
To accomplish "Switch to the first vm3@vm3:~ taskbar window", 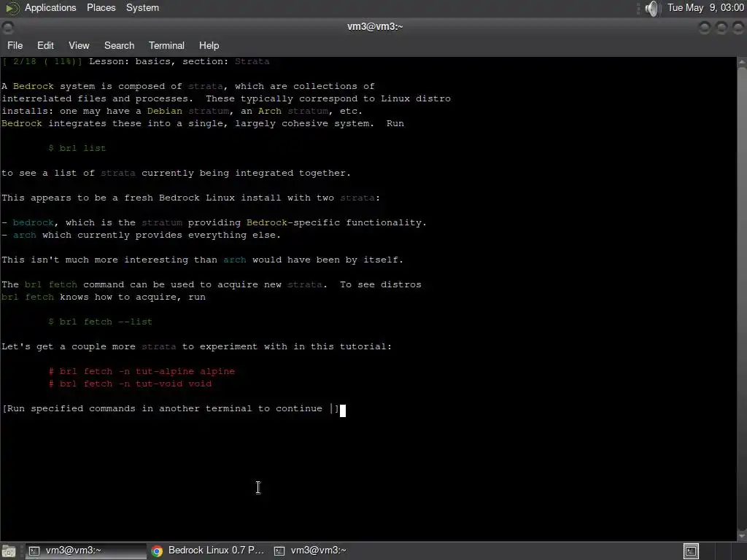I will point(86,551).
